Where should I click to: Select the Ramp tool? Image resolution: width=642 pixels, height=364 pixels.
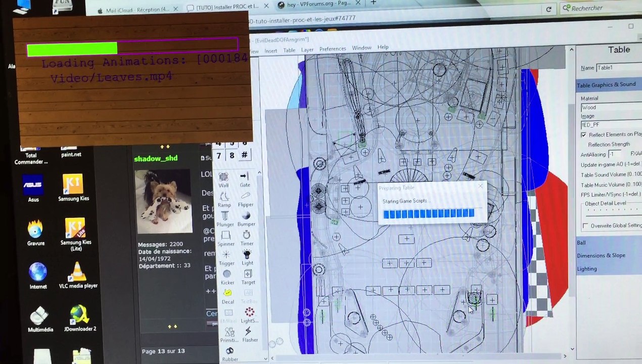pos(224,199)
